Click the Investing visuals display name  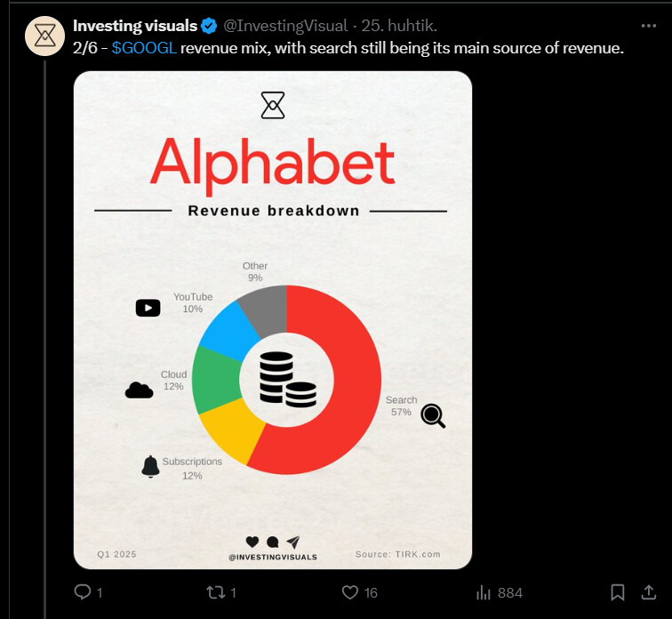pyautogui.click(x=135, y=26)
